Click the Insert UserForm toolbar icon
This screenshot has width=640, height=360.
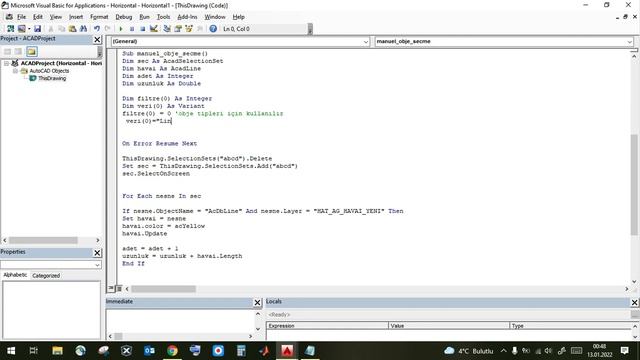click(22, 29)
